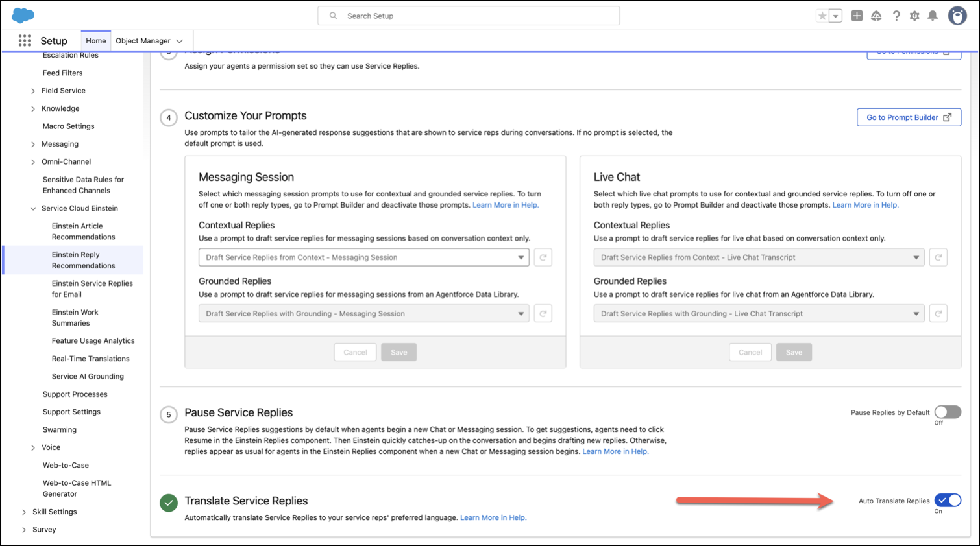This screenshot has height=546, width=980.
Task: Switch to the Home tab
Action: 95,41
